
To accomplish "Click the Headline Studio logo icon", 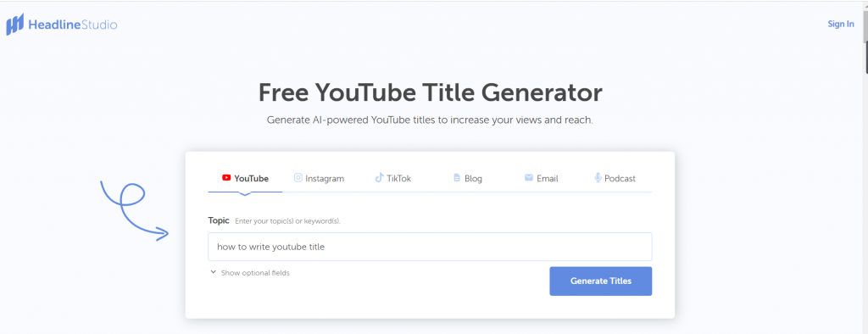I will [x=15, y=25].
